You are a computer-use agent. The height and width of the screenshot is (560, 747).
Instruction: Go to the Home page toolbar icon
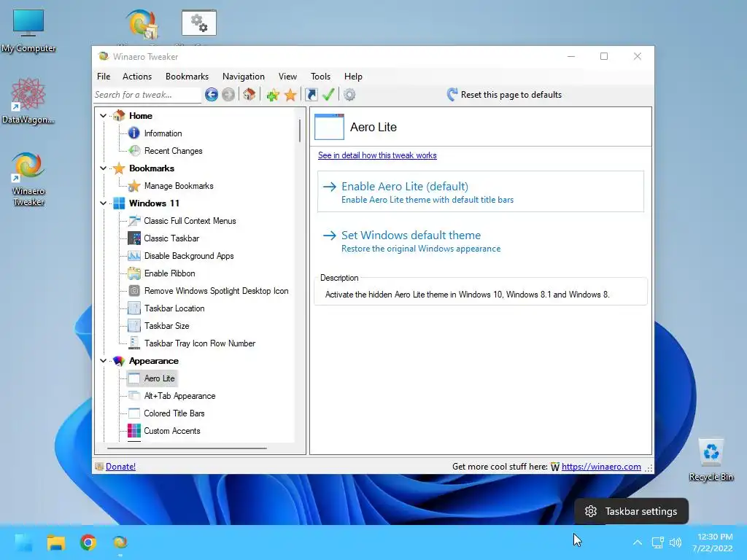pos(249,95)
